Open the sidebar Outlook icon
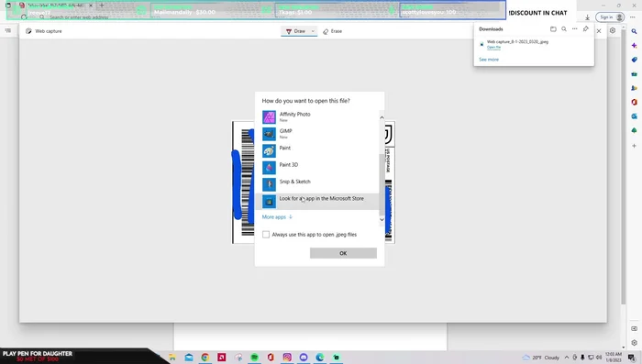The height and width of the screenshot is (364, 642). (635, 116)
